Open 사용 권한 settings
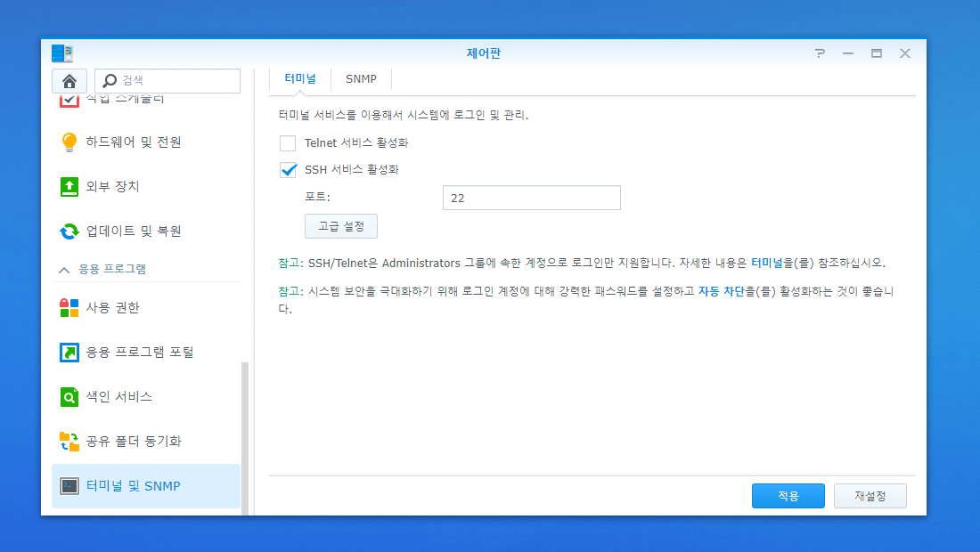980x552 pixels. pyautogui.click(x=145, y=308)
